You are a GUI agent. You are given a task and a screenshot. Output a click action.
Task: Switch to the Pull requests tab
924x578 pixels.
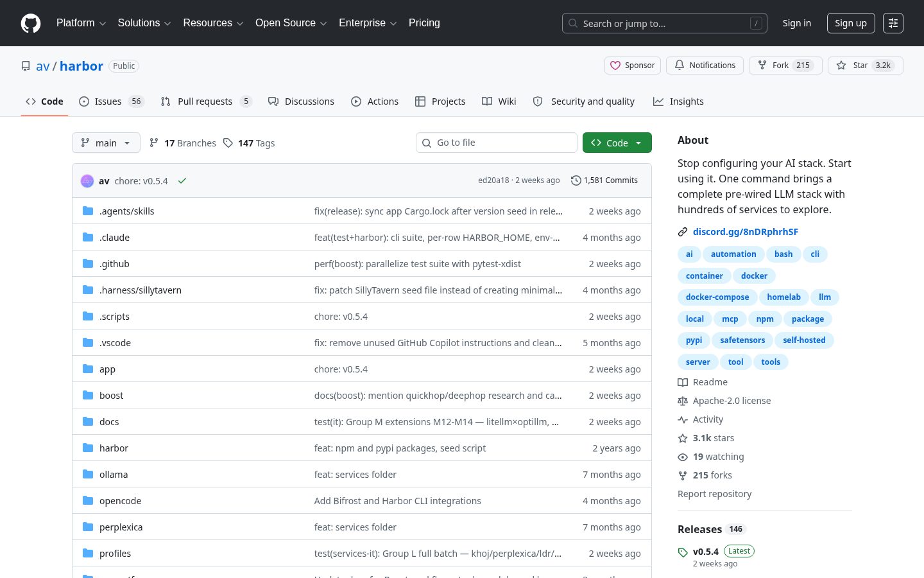206,101
